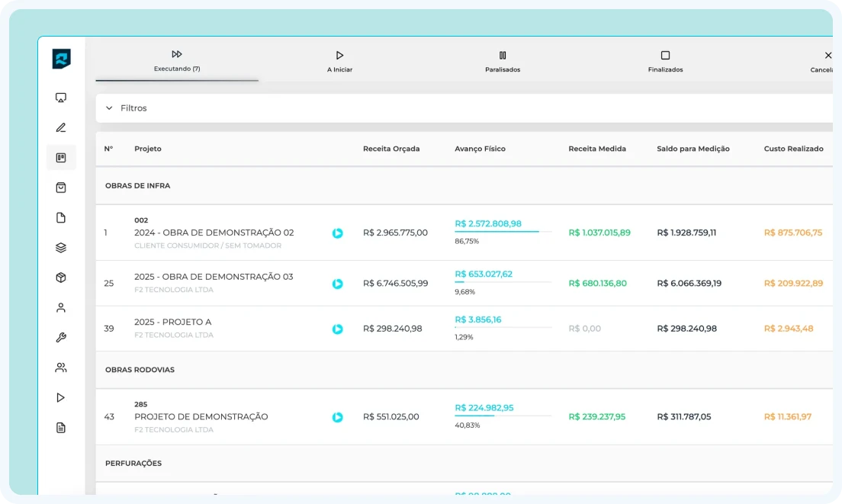The image size is (842, 504).
Task: Open 2025 - OBRA DE DEMONSTRAÇÃO 03 project
Action: pyautogui.click(x=214, y=277)
